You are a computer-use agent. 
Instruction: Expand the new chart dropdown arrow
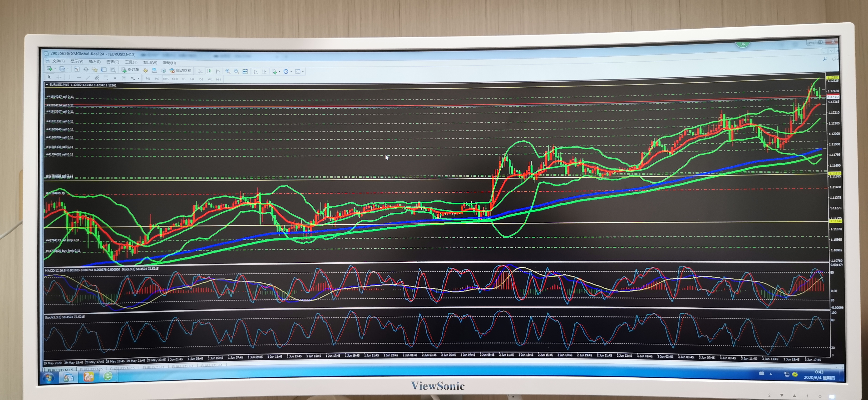55,69
